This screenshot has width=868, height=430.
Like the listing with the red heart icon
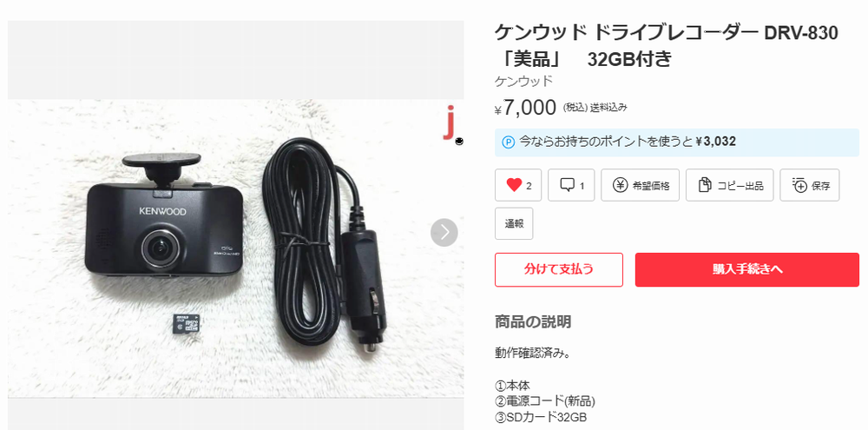[x=514, y=185]
